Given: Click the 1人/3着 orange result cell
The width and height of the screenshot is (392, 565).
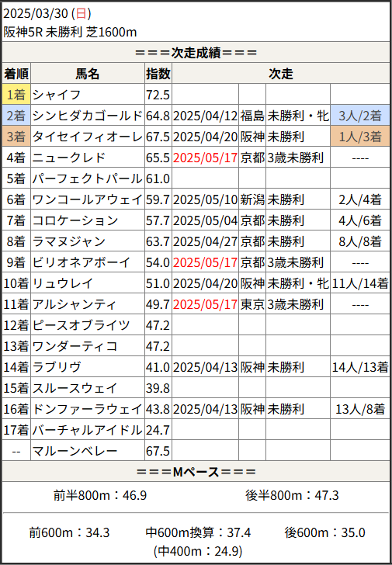Looking at the screenshot, I should click(x=360, y=137).
